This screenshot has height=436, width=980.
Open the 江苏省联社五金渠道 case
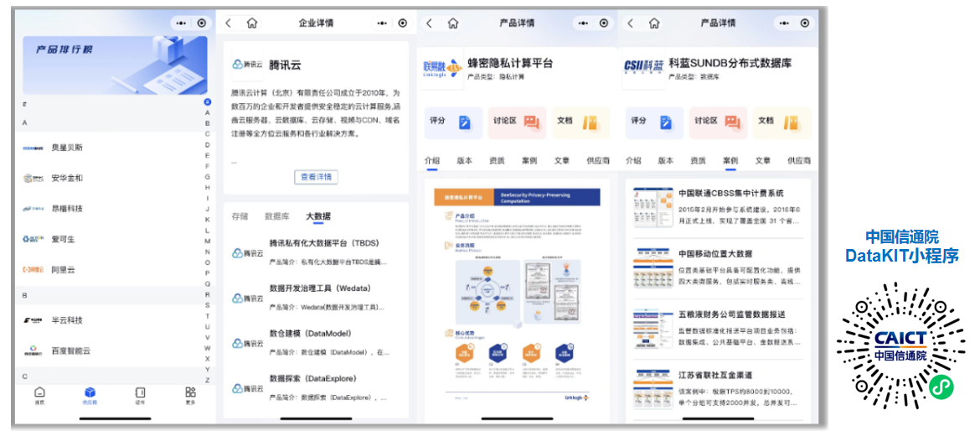pos(718,389)
